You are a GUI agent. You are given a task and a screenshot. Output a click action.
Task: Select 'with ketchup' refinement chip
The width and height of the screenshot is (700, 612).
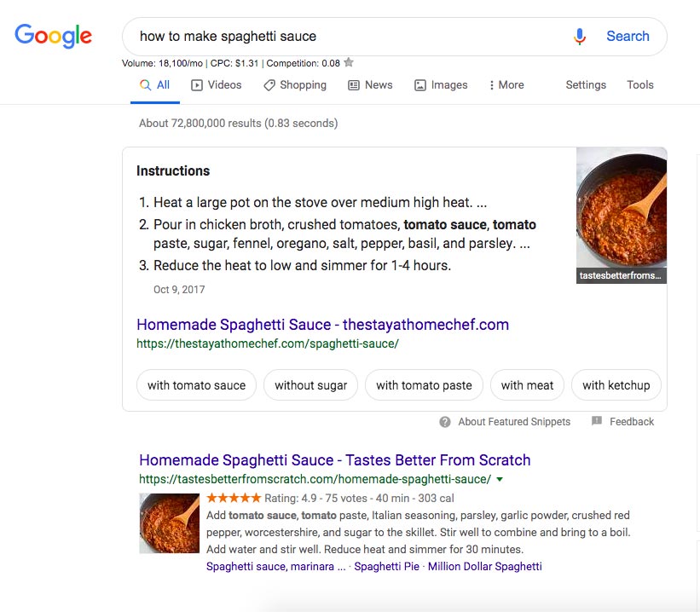click(616, 384)
